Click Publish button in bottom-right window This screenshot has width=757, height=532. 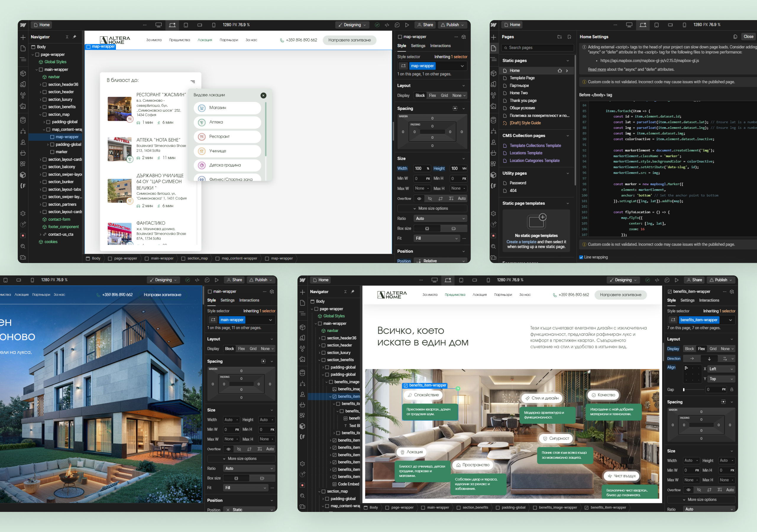(722, 280)
